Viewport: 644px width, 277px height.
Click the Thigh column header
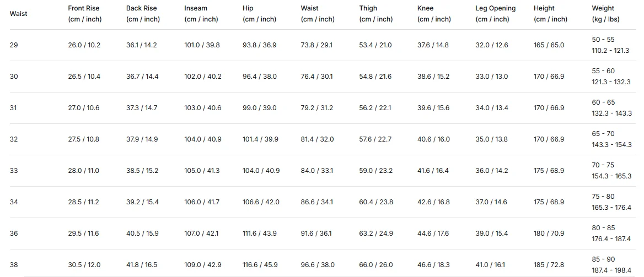(x=376, y=14)
